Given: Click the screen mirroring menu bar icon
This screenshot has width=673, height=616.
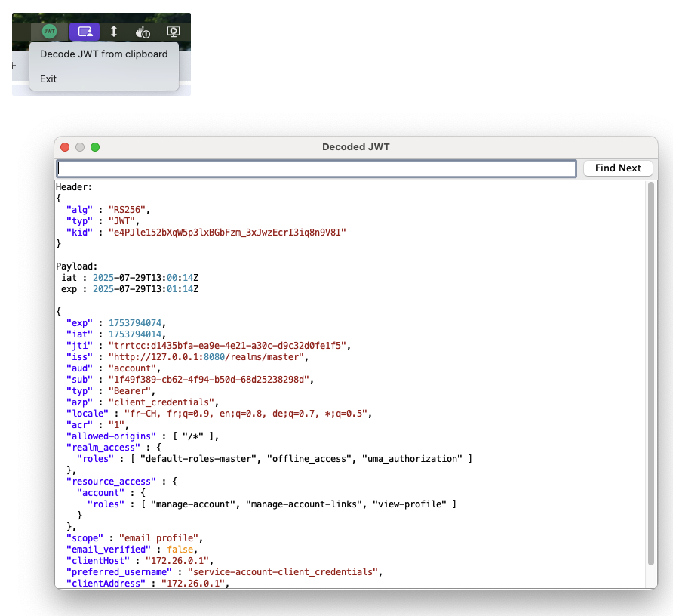Looking at the screenshot, I should point(173,31).
